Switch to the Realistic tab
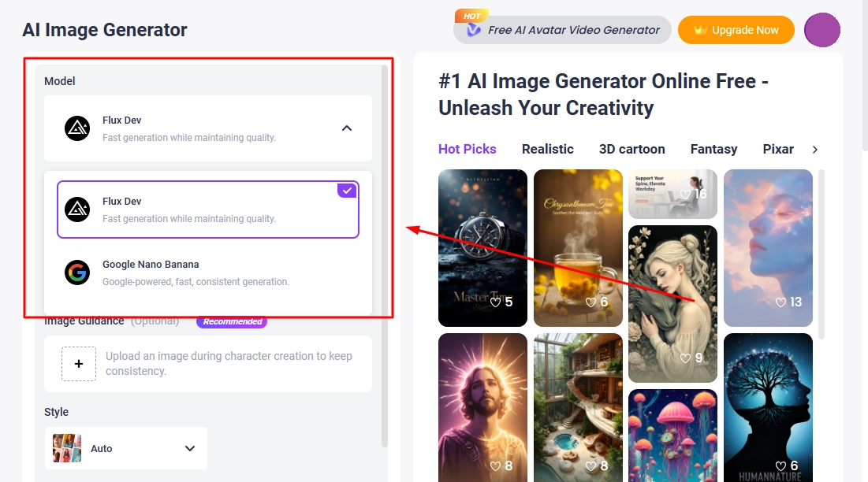 click(x=548, y=149)
